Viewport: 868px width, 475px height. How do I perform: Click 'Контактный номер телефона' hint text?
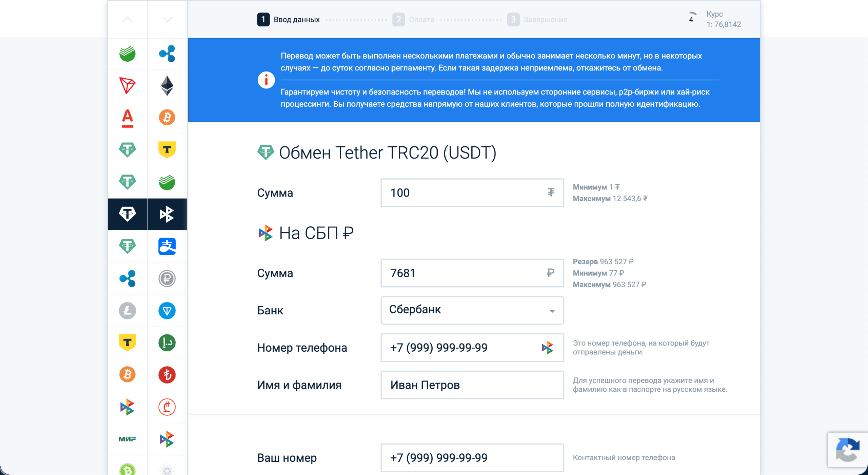tap(624, 458)
